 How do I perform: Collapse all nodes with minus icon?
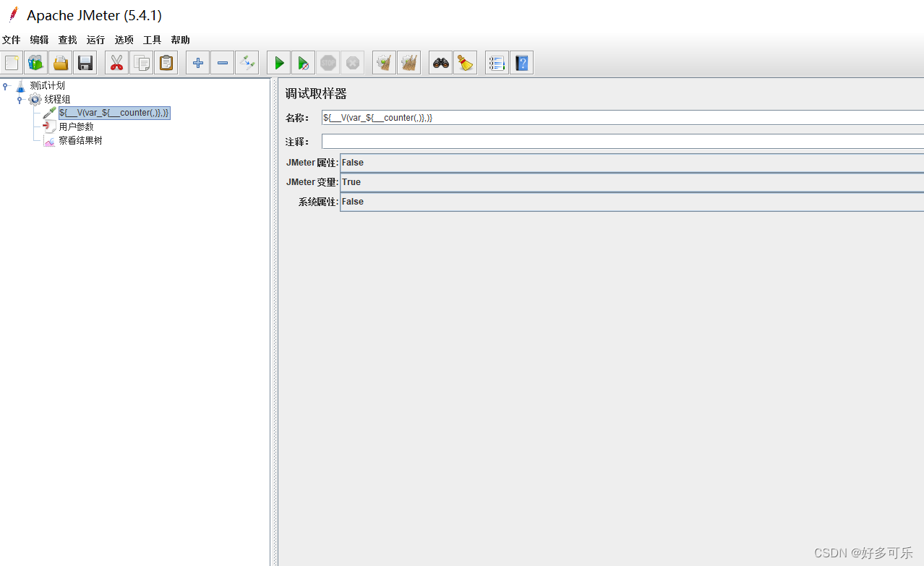click(x=222, y=63)
